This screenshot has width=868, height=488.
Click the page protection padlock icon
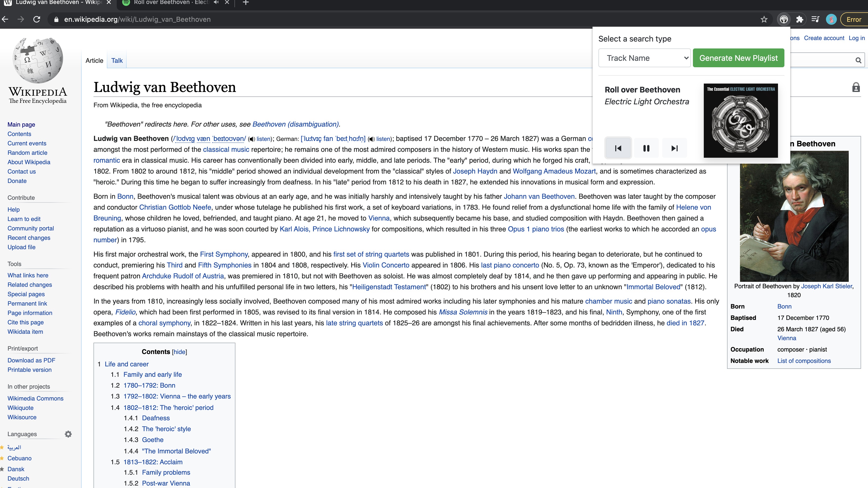pyautogui.click(x=856, y=88)
